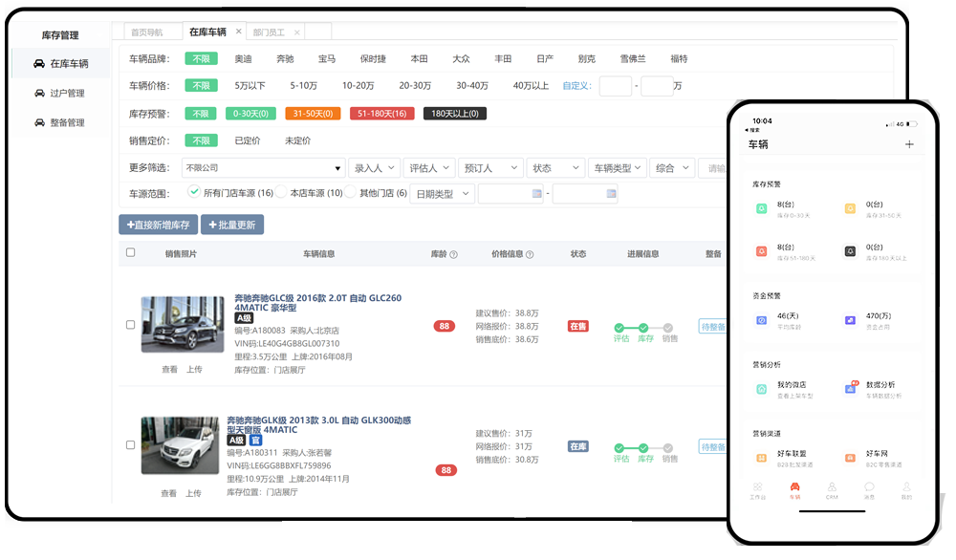Open the 奔驰GLC级 2016款 vehicle title link

tap(317, 303)
